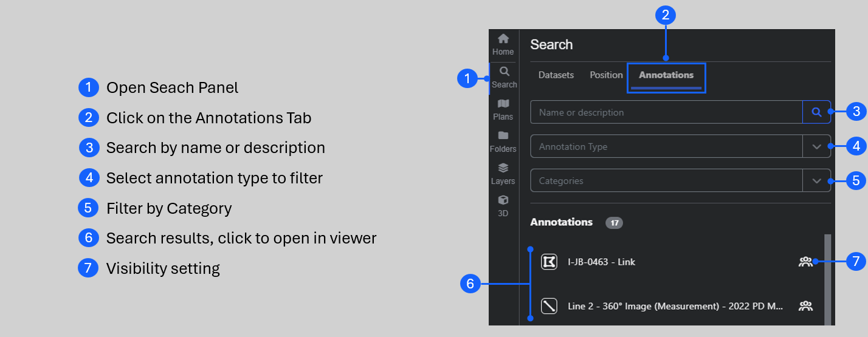Switch to the Datasets tab
This screenshot has width=868, height=337.
[556, 75]
